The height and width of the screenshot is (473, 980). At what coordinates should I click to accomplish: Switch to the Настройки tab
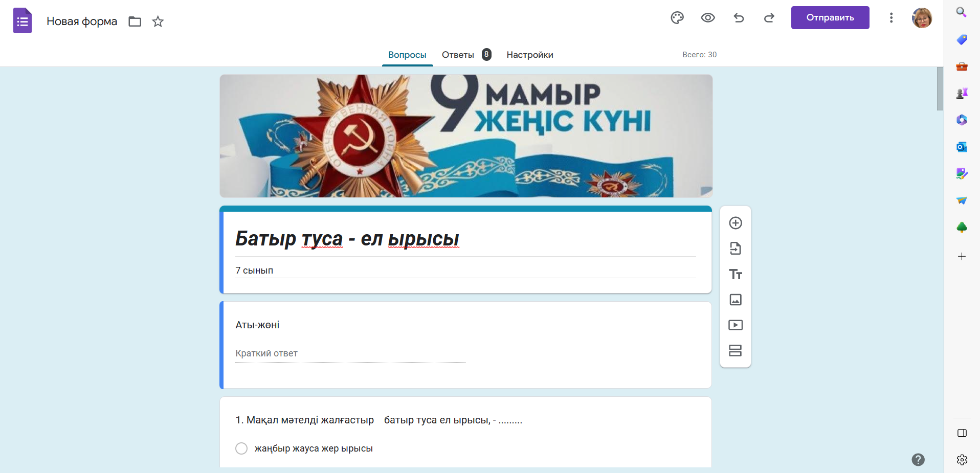point(530,55)
